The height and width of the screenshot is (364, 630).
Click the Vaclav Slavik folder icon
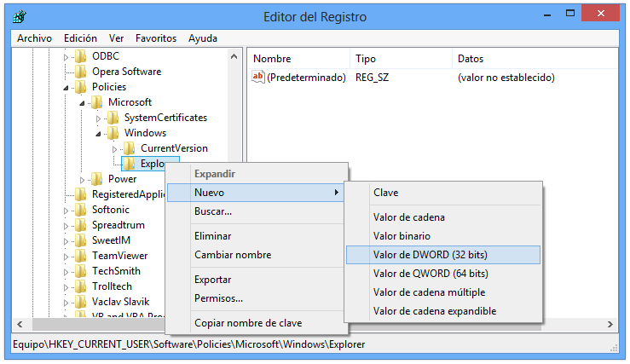81,302
